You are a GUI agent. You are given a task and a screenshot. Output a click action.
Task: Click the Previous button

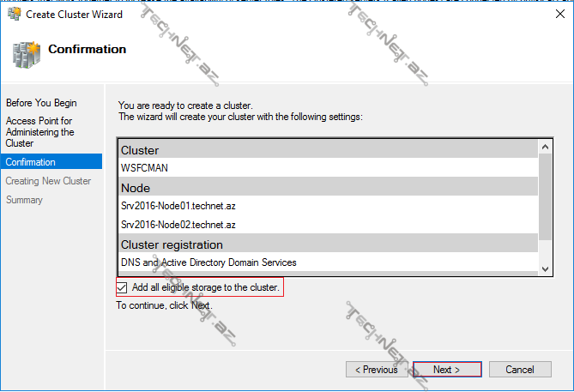coord(377,370)
